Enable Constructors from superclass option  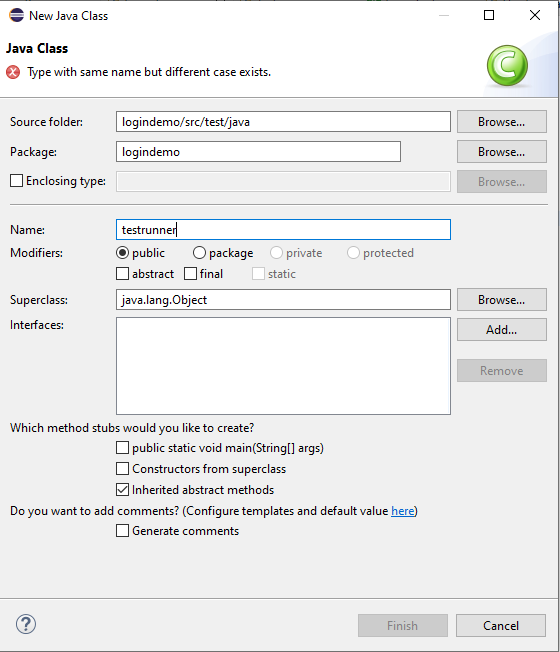point(122,469)
